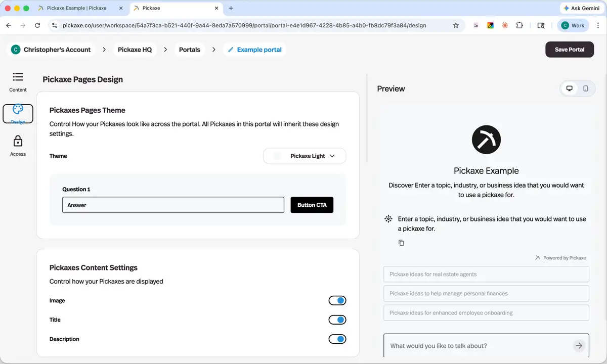The height and width of the screenshot is (364, 607).
Task: Open the Access lock icon in the sidebar
Action: (x=18, y=141)
